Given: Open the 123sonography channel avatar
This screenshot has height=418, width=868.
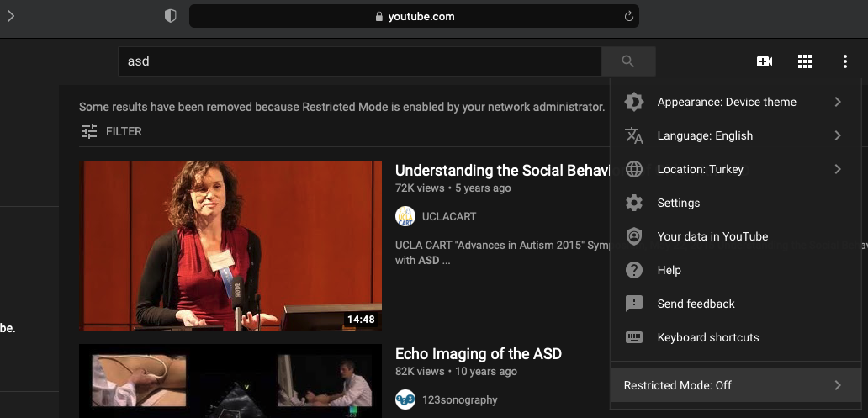Looking at the screenshot, I should [405, 399].
